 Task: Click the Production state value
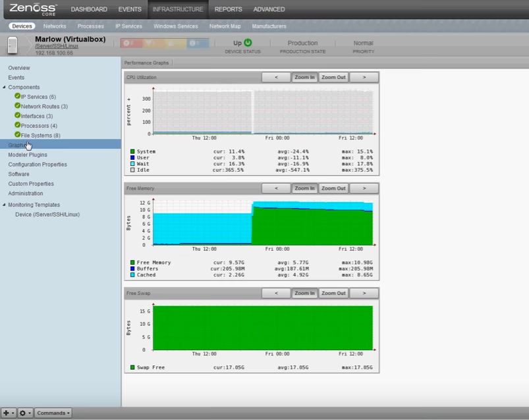(x=302, y=43)
